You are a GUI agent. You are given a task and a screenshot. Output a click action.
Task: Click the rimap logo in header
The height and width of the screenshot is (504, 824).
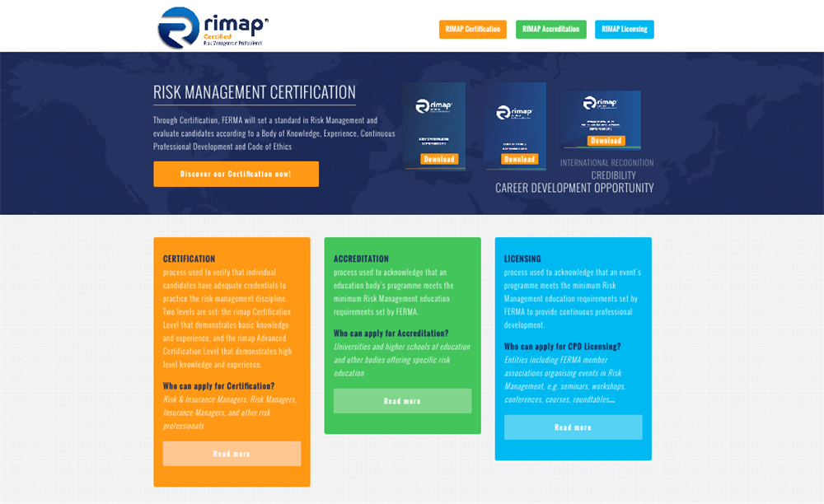[213, 28]
